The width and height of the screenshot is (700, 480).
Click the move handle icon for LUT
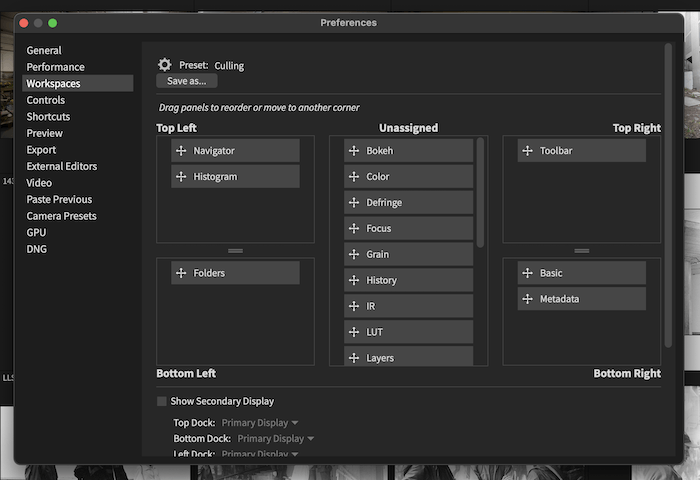[x=354, y=332]
